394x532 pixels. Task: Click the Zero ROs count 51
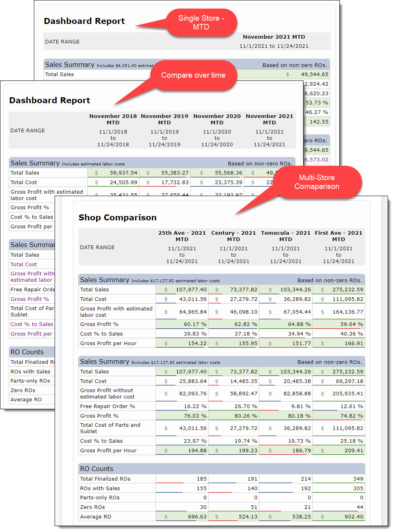pos(254,507)
